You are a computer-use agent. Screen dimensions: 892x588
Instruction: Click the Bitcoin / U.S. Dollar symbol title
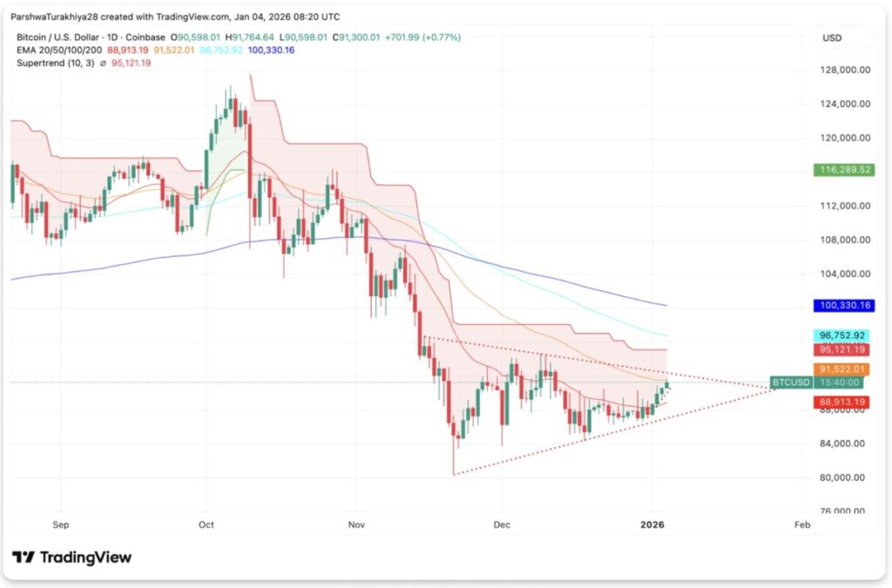point(57,37)
